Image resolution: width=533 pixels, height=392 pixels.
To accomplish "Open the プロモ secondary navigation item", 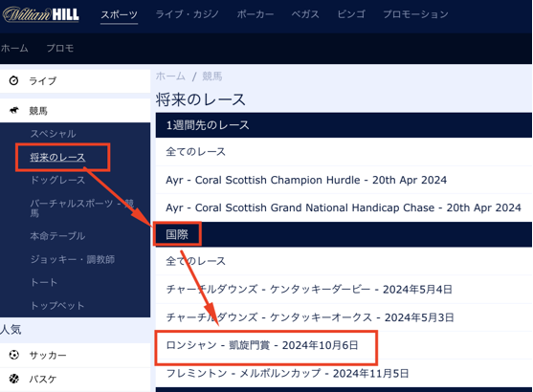I will (x=60, y=48).
